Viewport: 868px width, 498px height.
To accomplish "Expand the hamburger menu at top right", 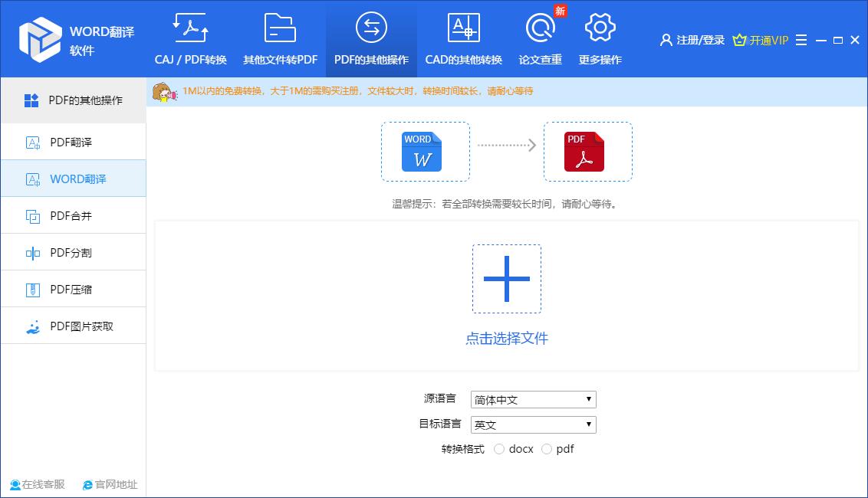I will 802,40.
